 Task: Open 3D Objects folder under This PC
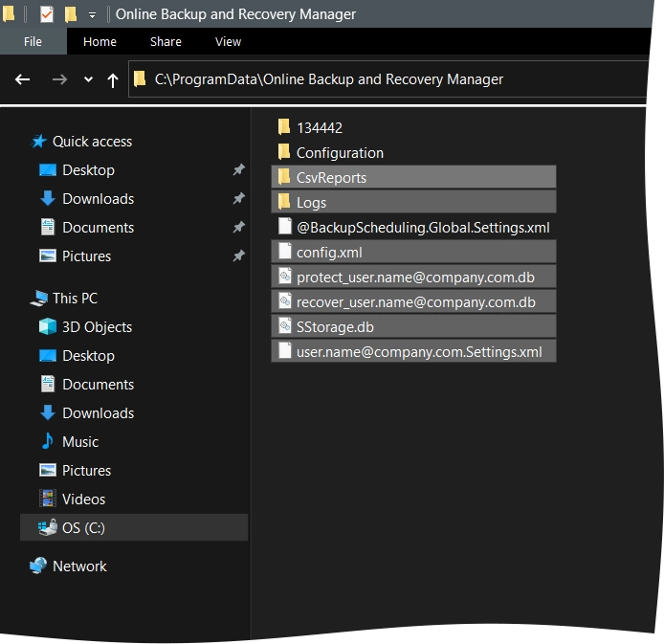point(97,327)
